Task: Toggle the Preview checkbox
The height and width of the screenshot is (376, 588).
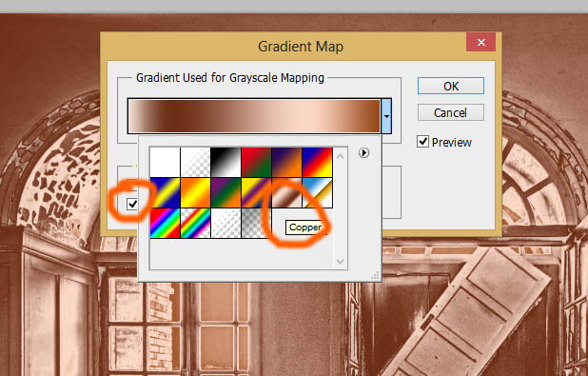Action: pos(422,142)
